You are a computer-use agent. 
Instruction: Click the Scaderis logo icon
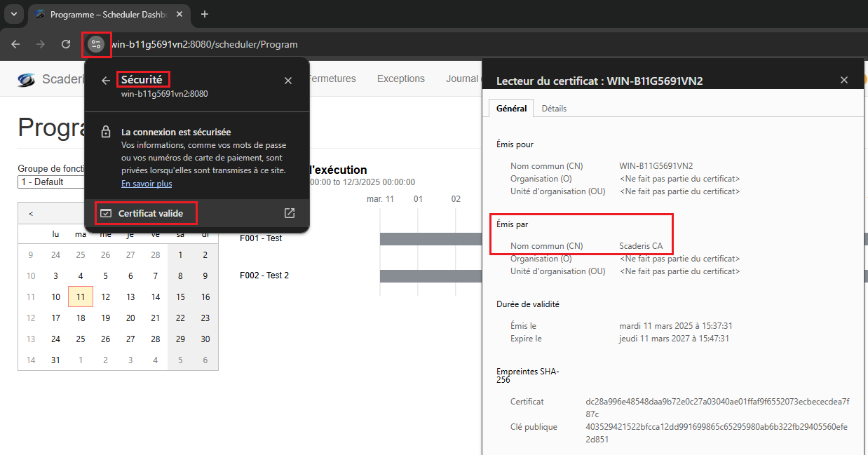click(x=27, y=79)
